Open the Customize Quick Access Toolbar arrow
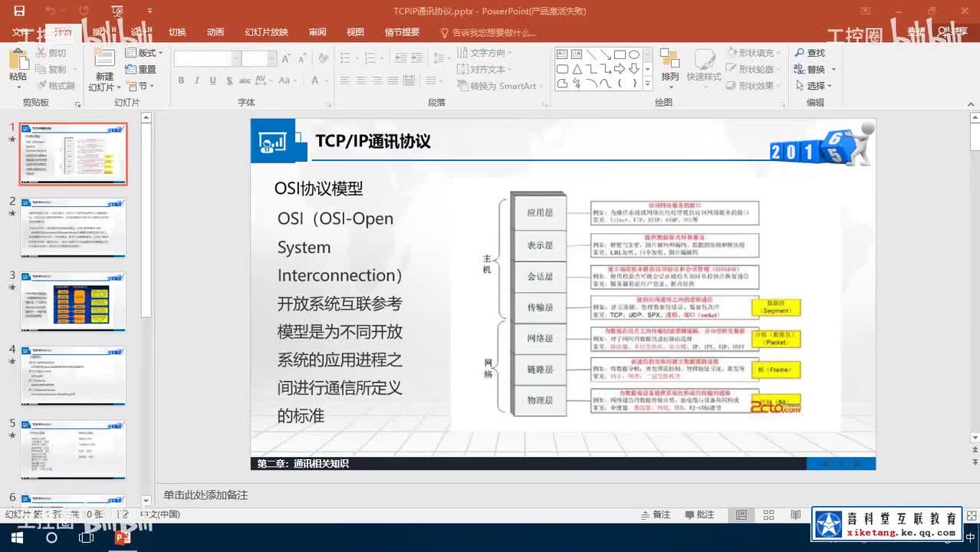The image size is (980, 552). (150, 11)
